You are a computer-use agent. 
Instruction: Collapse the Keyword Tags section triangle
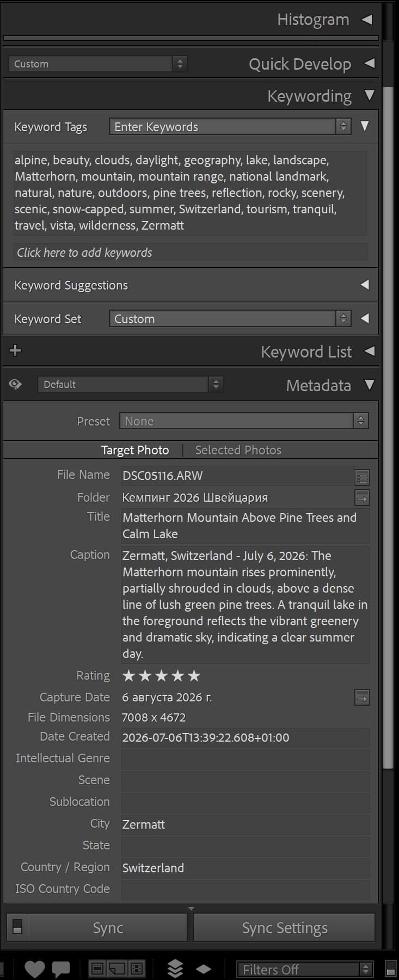coord(365,126)
